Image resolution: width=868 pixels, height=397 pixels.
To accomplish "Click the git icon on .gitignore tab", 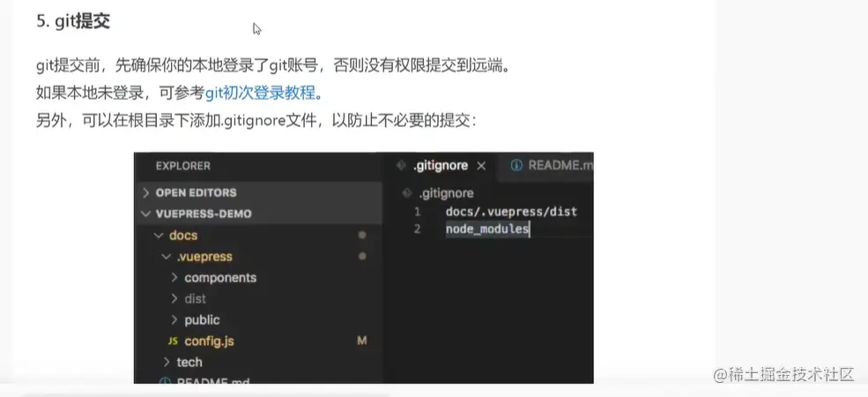I will (401, 165).
